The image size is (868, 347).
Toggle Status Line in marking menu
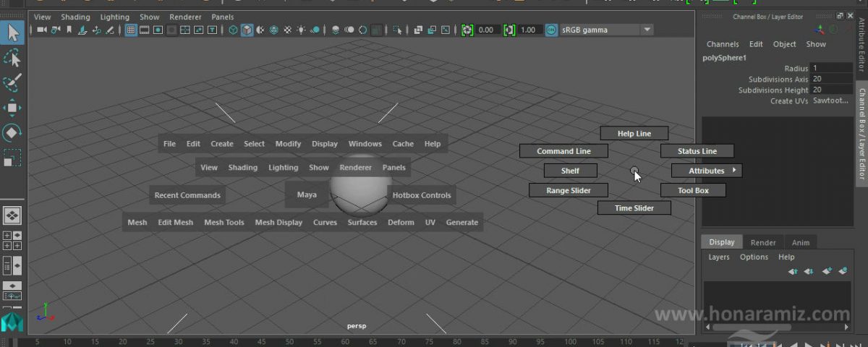pyautogui.click(x=697, y=151)
